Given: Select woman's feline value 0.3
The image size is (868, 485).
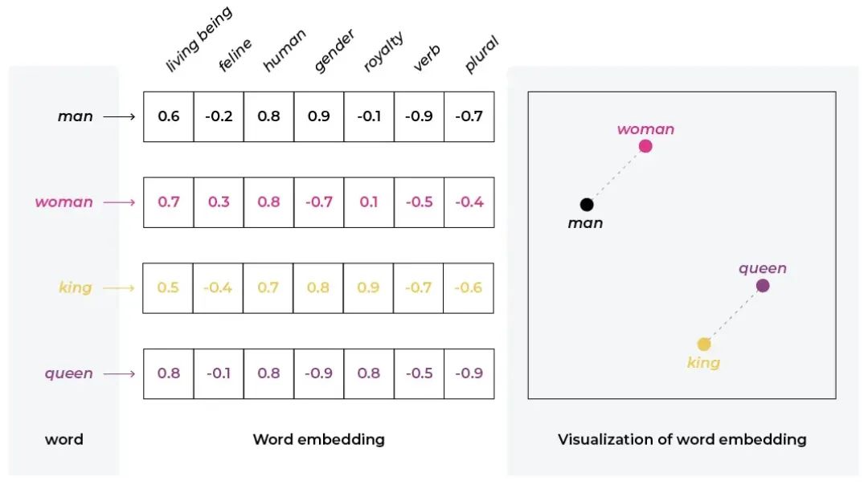Looking at the screenshot, I should [219, 202].
